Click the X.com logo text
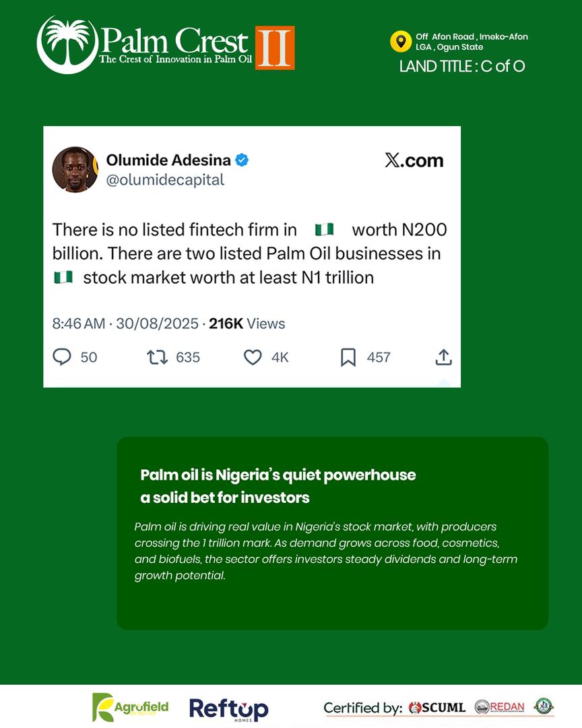Image resolution: width=582 pixels, height=728 pixels. click(x=414, y=160)
